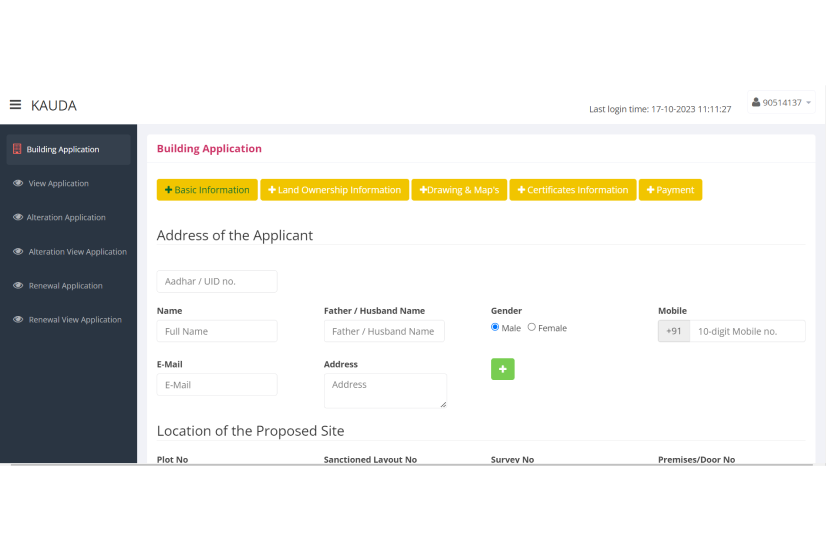
Task: Click the hamburger menu icon
Action: click(x=15, y=105)
